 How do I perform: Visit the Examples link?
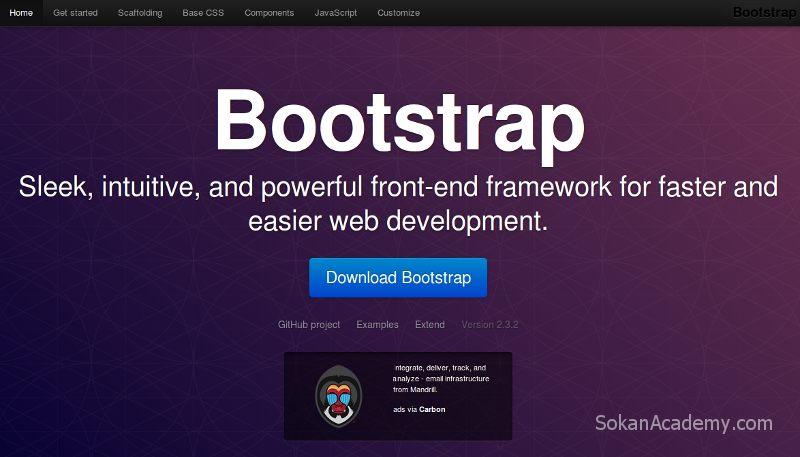tap(377, 324)
